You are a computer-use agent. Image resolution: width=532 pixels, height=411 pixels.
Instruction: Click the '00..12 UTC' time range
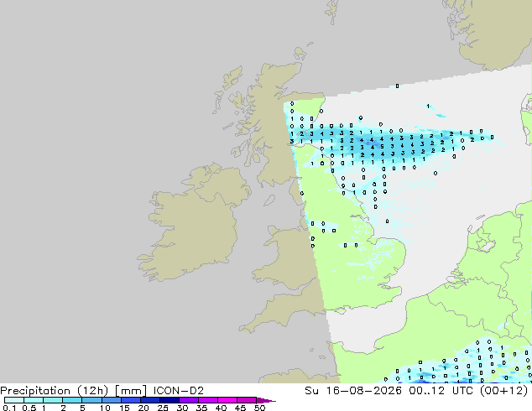tap(442, 391)
